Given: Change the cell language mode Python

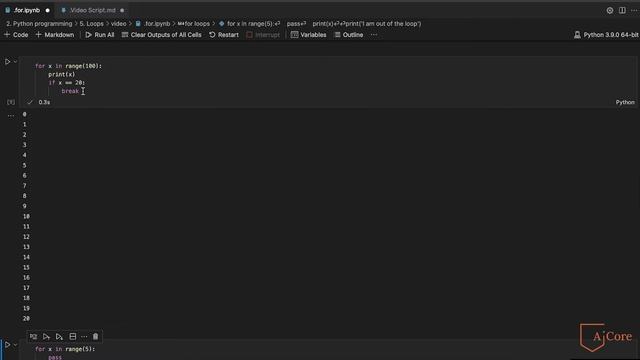Looking at the screenshot, I should (x=625, y=102).
